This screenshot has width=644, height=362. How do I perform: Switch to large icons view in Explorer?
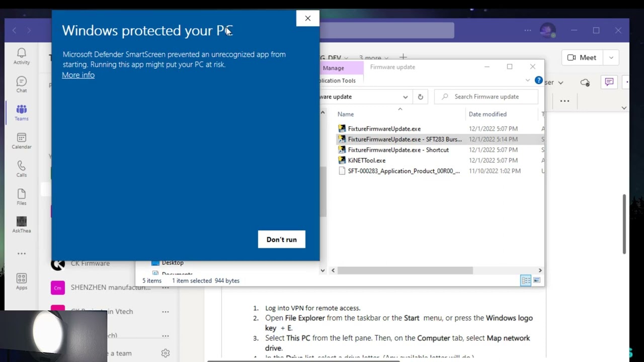point(537,281)
